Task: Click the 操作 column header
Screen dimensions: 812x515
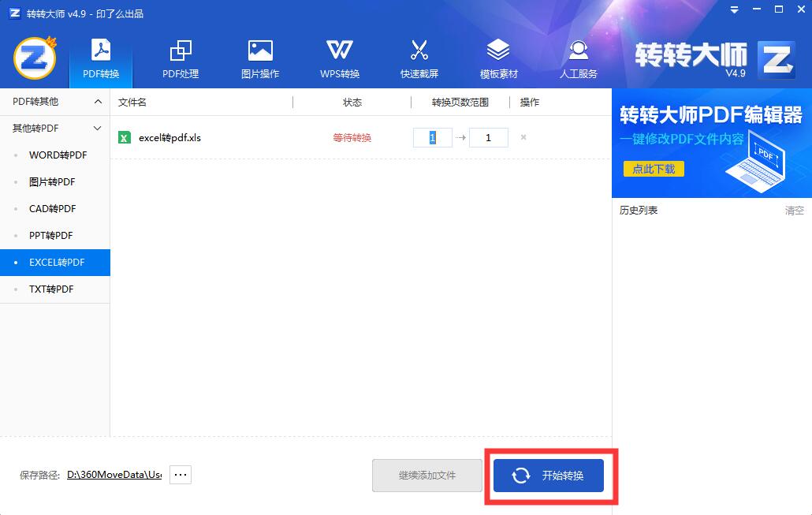Action: tap(529, 103)
